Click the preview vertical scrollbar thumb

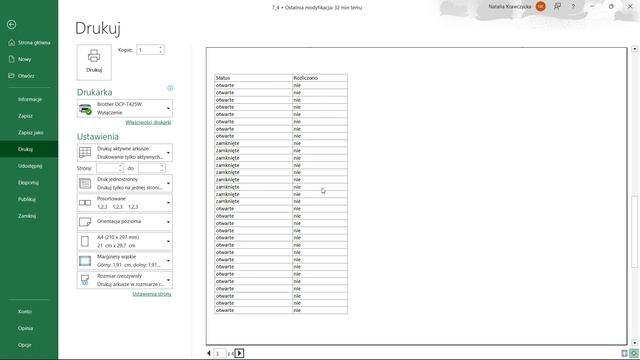pyautogui.click(x=634, y=232)
